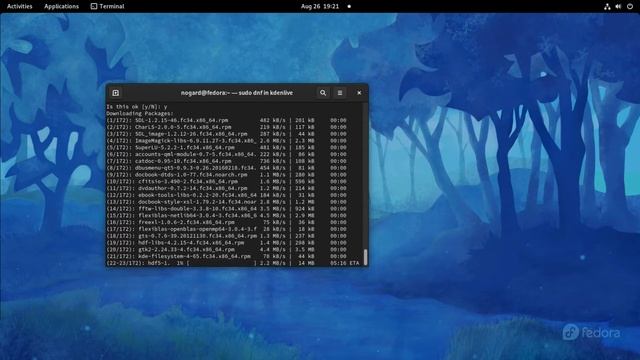Click the 'Downloading Packages:' line
640x360 pixels.
140,113
